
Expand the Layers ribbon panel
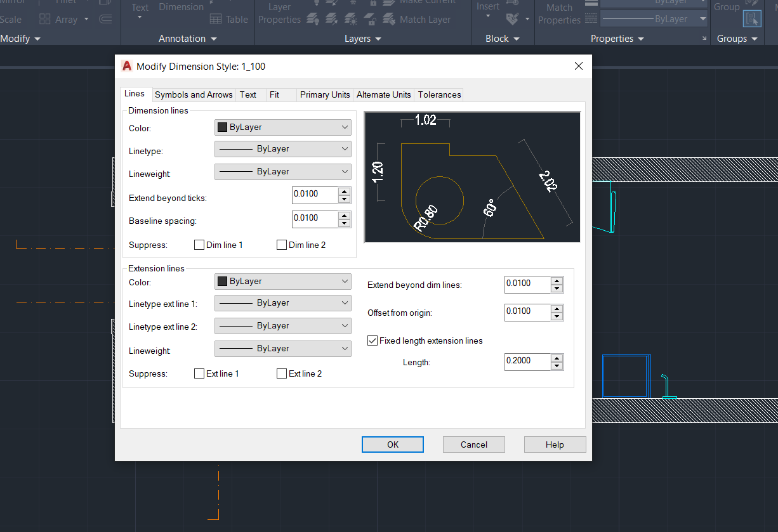(x=363, y=39)
